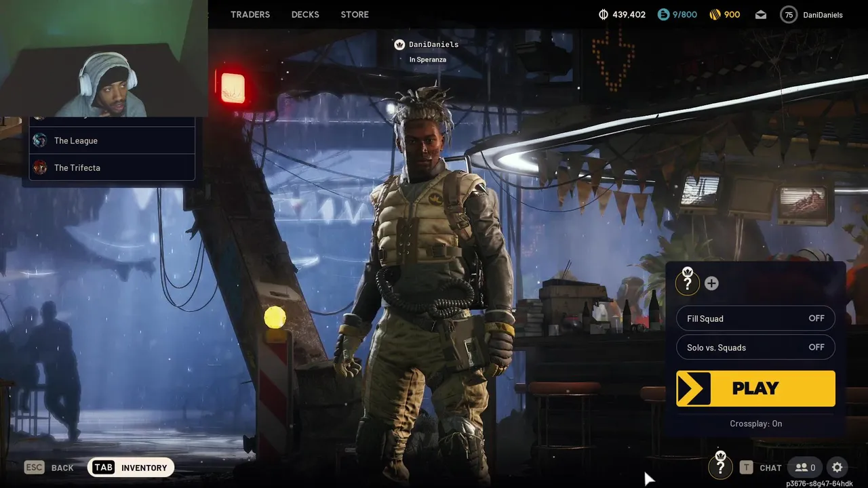Screen dimensions: 868x488
Task: Click The League emblem icon
Action: point(40,140)
